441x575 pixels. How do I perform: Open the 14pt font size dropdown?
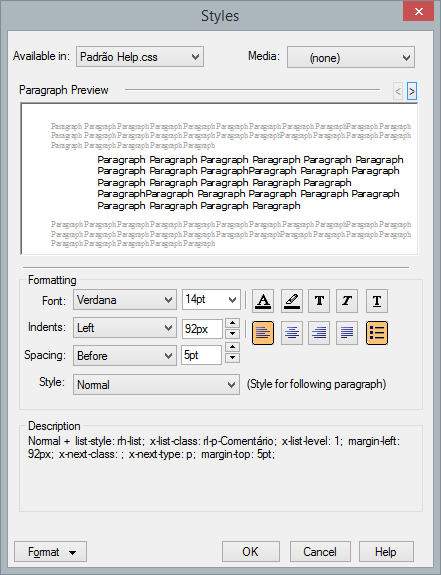point(211,300)
